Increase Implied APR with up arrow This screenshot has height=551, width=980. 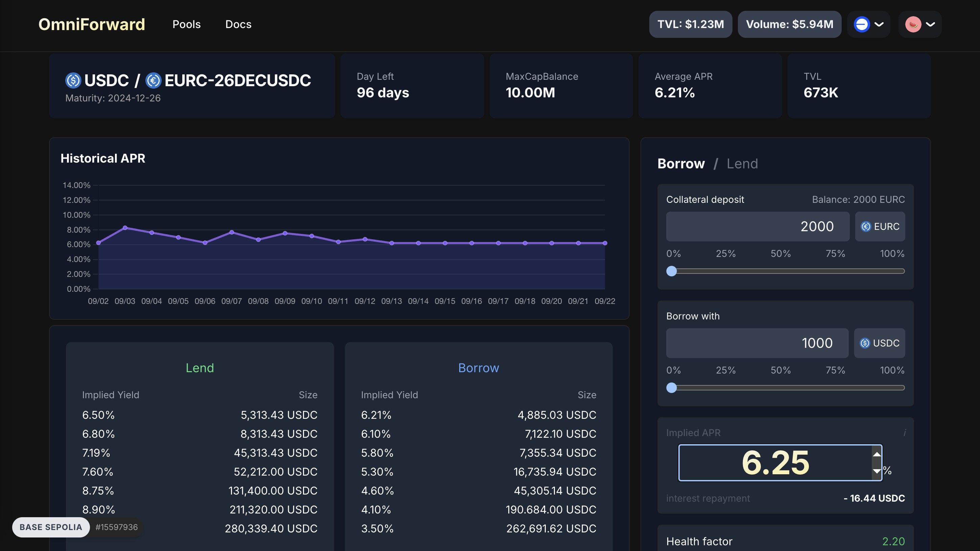[877, 454]
